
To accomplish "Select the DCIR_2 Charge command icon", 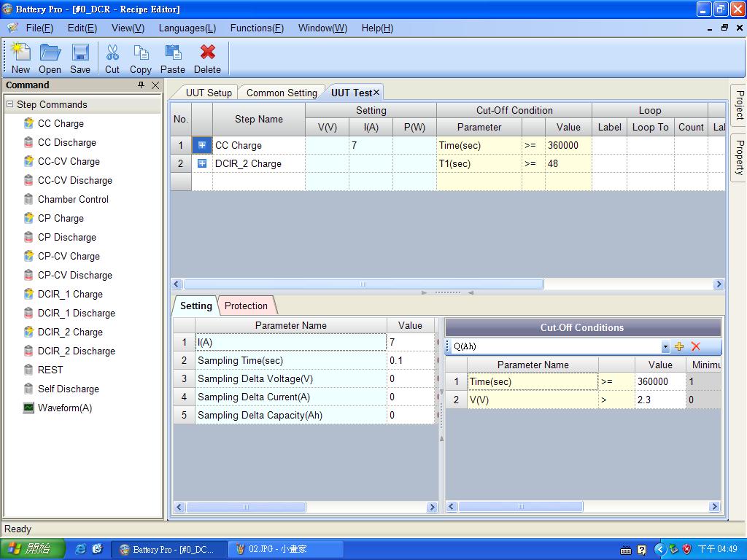I will 28,332.
